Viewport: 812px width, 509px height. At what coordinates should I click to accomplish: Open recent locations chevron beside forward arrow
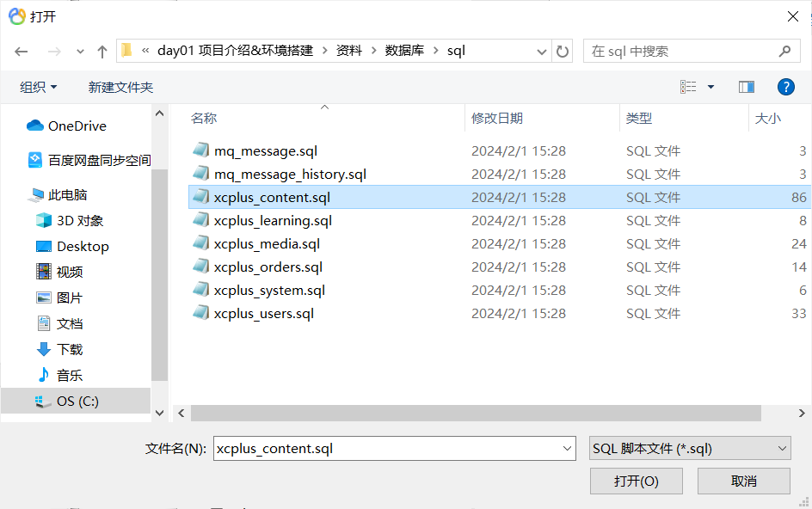pyautogui.click(x=80, y=52)
